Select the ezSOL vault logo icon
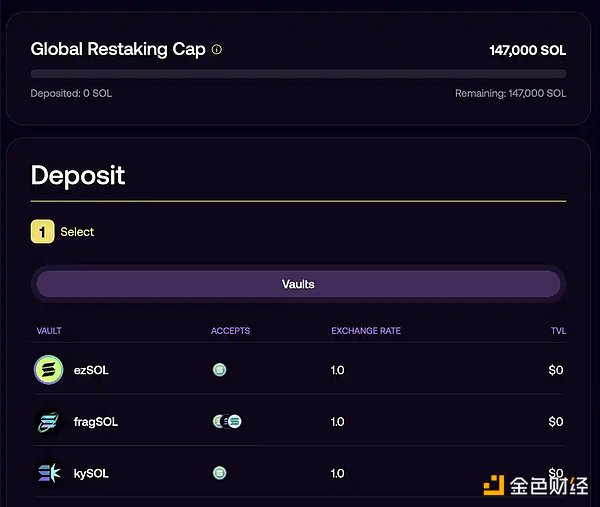The image size is (600, 507). click(48, 370)
